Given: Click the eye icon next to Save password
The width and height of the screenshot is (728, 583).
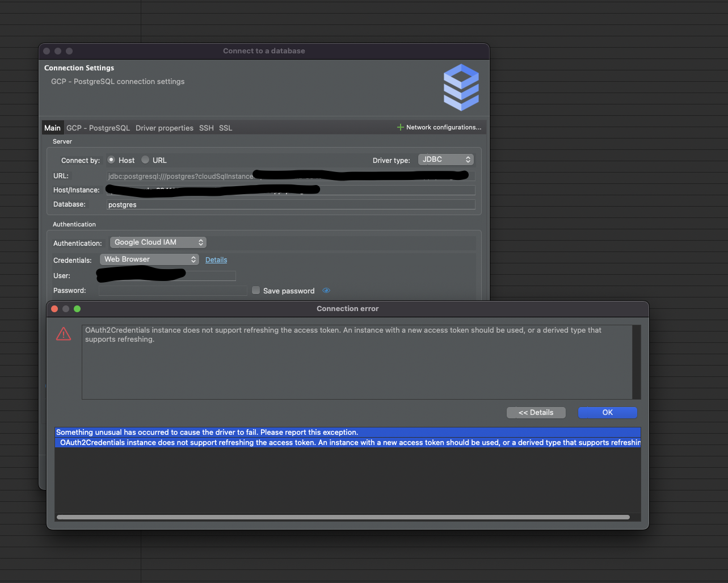Looking at the screenshot, I should coord(326,290).
